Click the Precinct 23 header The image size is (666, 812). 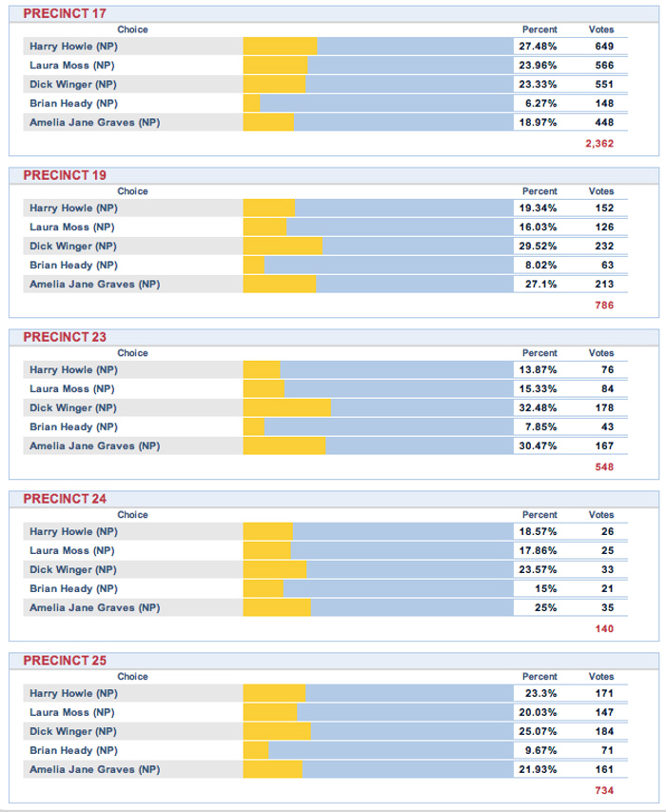coord(65,337)
